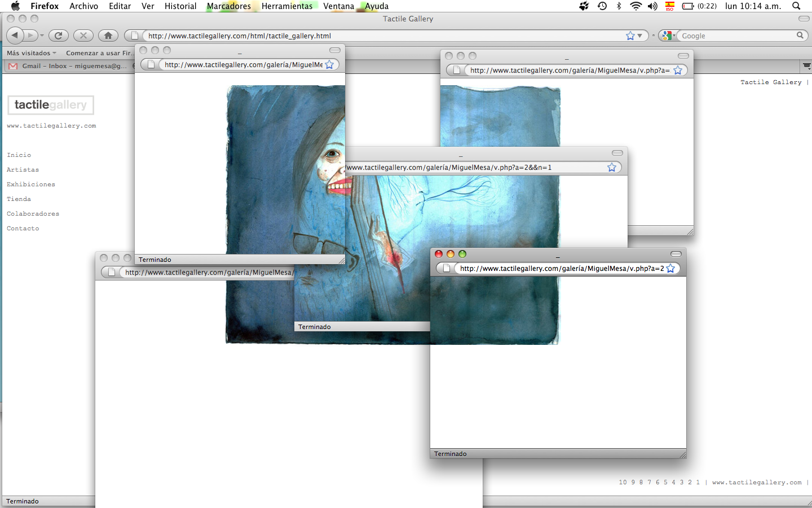Click the Stop loading button
Screen dimensions: 812x508
83,36
